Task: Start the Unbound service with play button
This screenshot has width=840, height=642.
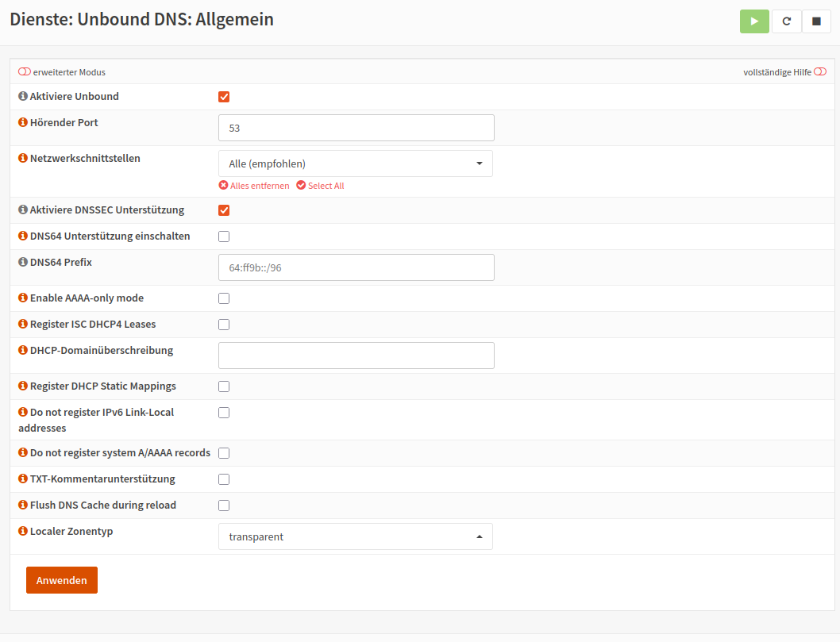Action: 754,21
